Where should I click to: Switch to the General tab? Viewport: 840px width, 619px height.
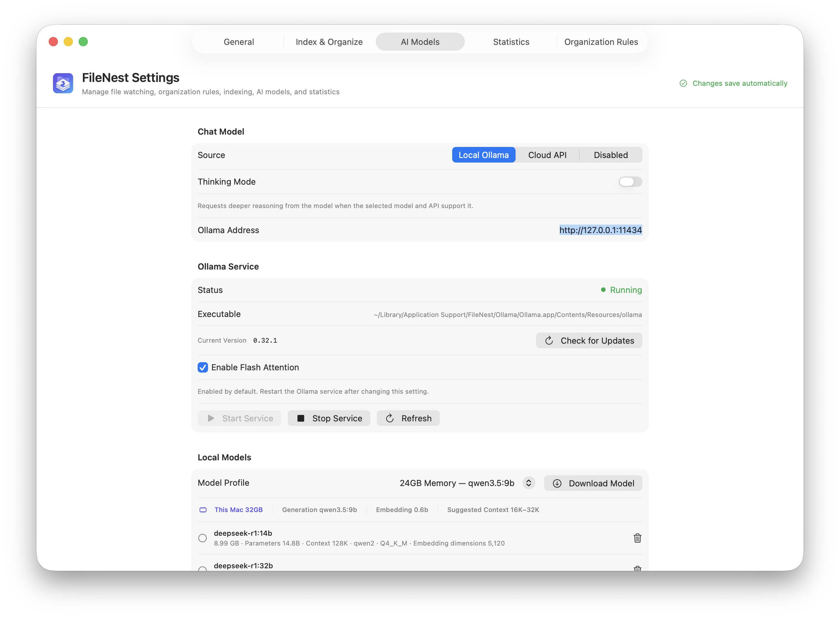[x=239, y=42]
